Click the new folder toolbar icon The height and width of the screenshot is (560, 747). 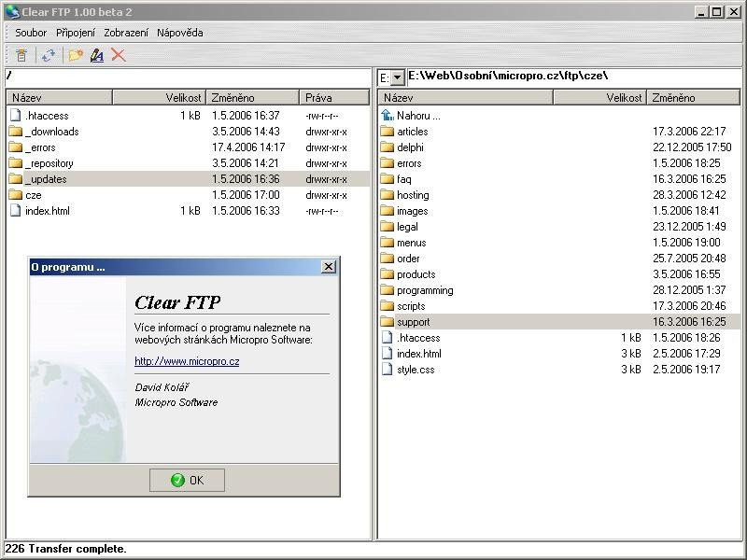(76, 55)
